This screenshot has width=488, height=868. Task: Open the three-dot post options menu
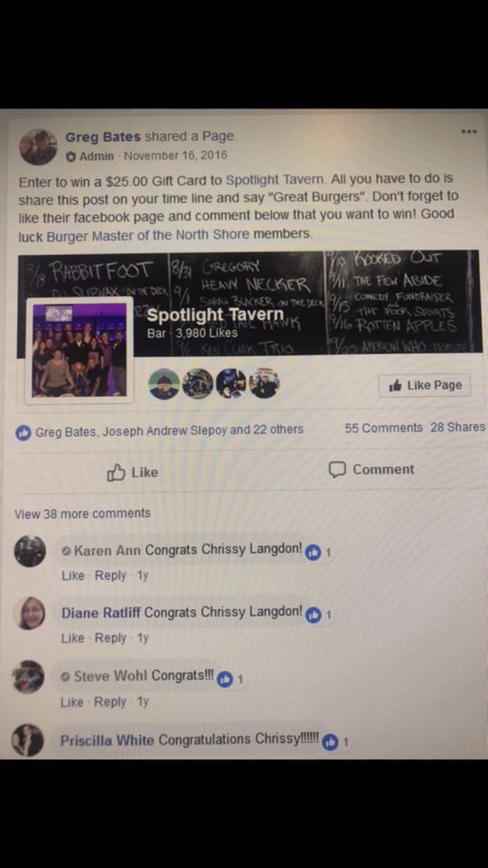coord(468,131)
